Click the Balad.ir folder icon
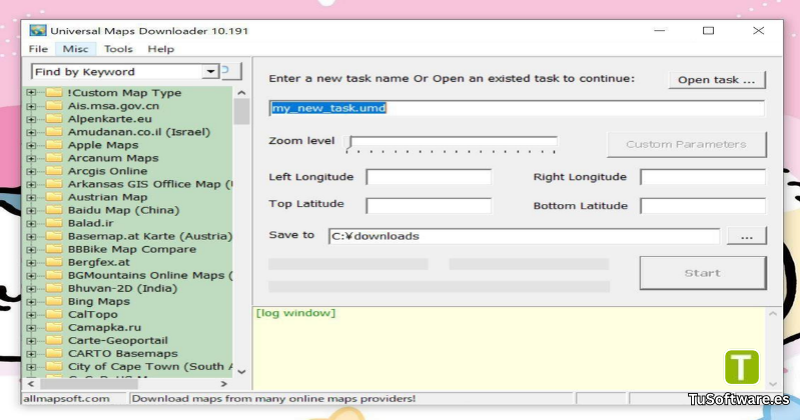Viewport: 800px width, 420px height. point(54,223)
